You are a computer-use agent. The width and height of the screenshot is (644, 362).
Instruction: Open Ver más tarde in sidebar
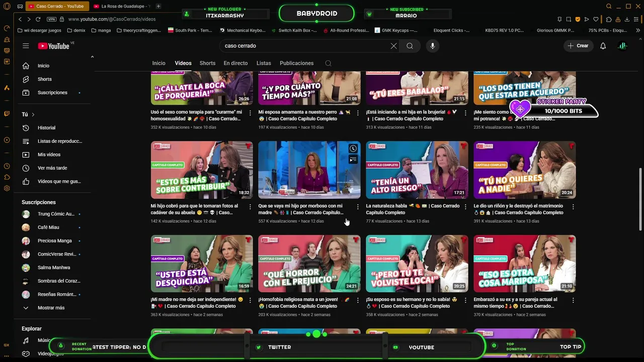(x=52, y=168)
